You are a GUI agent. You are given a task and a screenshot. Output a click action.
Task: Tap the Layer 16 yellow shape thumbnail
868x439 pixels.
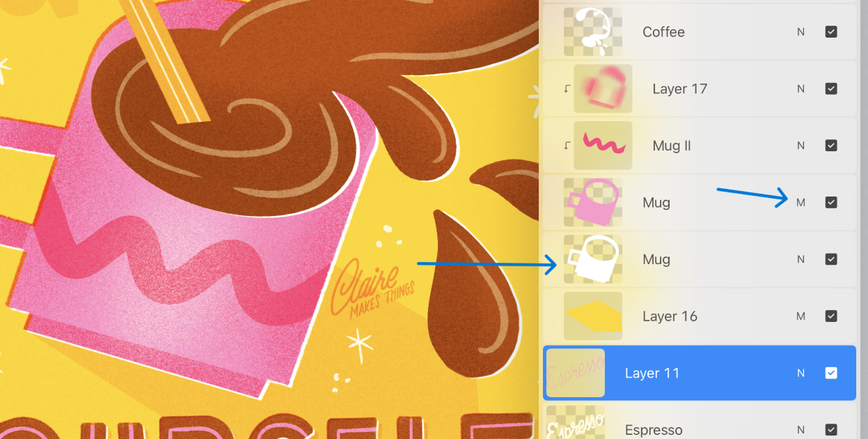click(592, 316)
